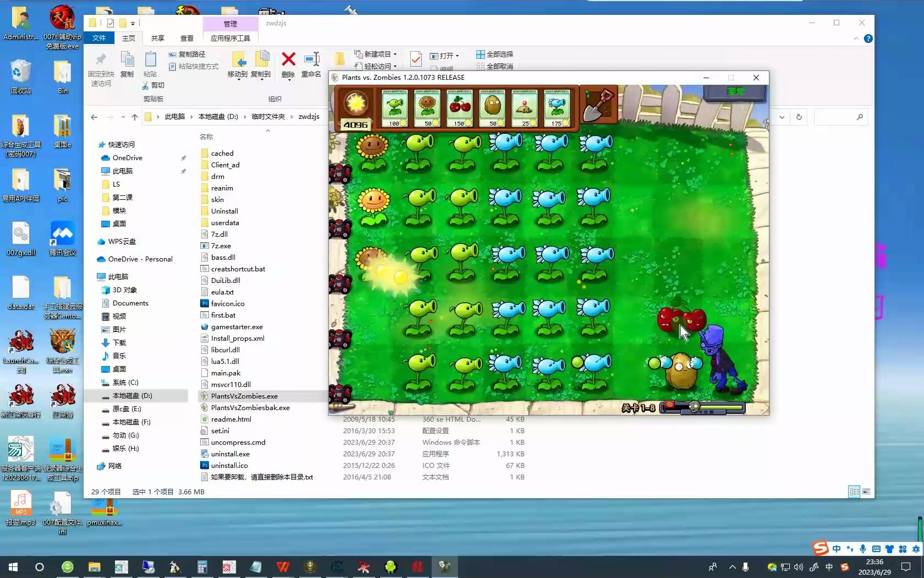Viewport: 924px width, 578px height.
Task: Select Documents in navigation pane
Action: pos(130,303)
